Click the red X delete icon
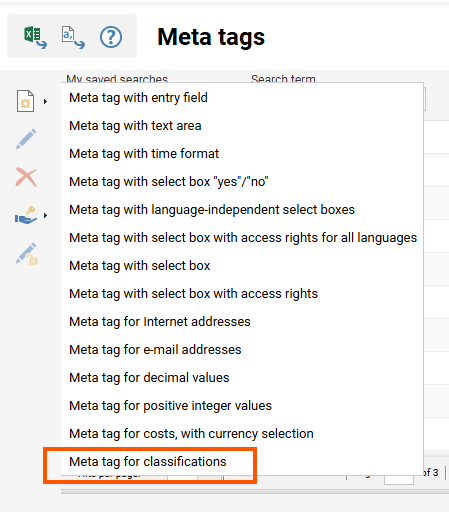Viewport: 449px width, 512px height. click(26, 177)
